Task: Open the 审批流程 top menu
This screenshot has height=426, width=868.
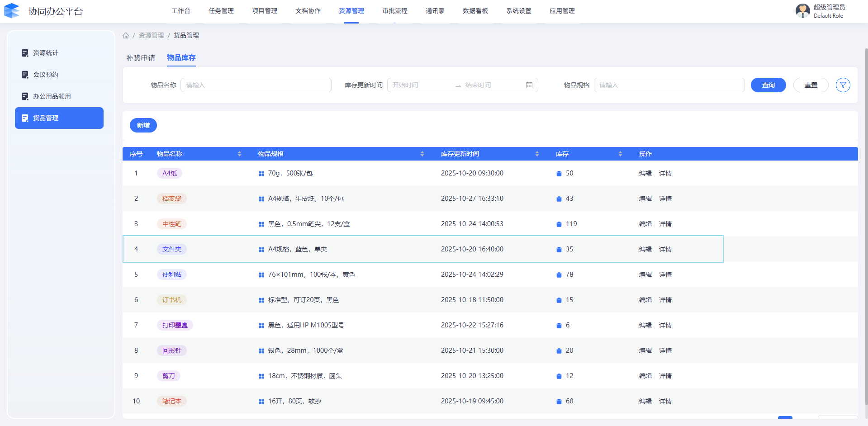Action: coord(394,11)
